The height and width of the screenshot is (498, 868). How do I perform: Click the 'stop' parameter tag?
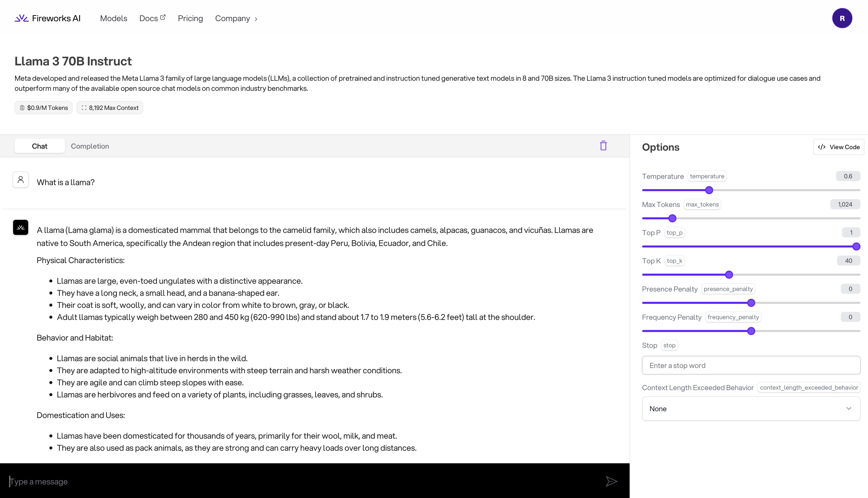tap(669, 345)
